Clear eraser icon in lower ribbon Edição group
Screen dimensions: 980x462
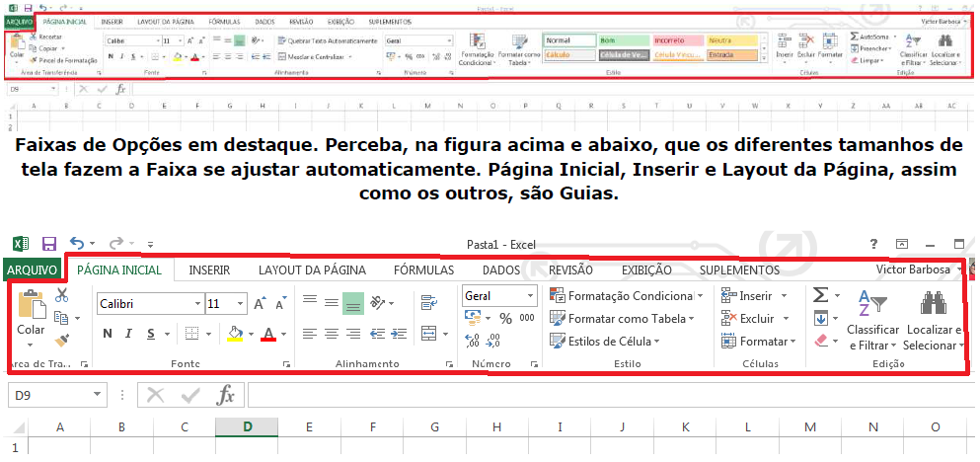821,341
